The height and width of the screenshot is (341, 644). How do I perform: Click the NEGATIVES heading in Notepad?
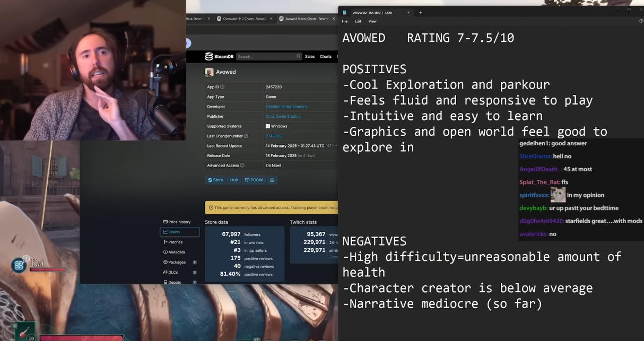[x=375, y=241]
